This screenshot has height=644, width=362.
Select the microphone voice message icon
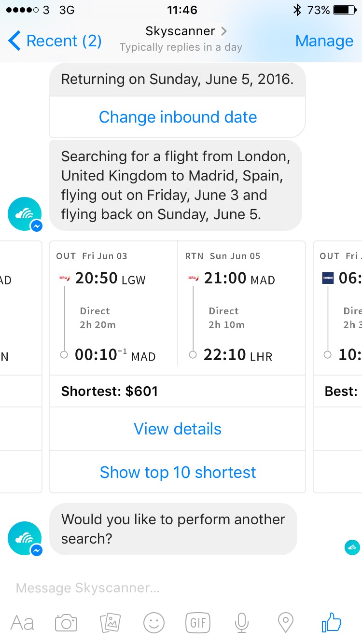(x=242, y=622)
